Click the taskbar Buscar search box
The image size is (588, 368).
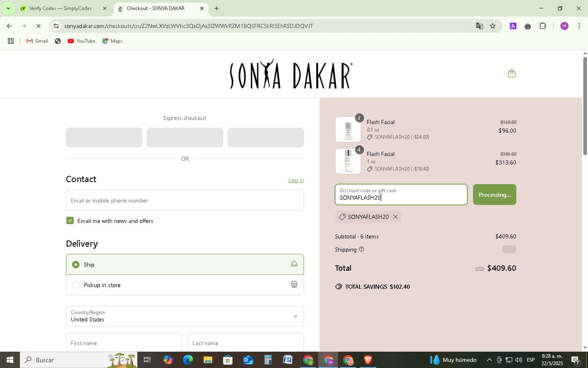pos(78,360)
